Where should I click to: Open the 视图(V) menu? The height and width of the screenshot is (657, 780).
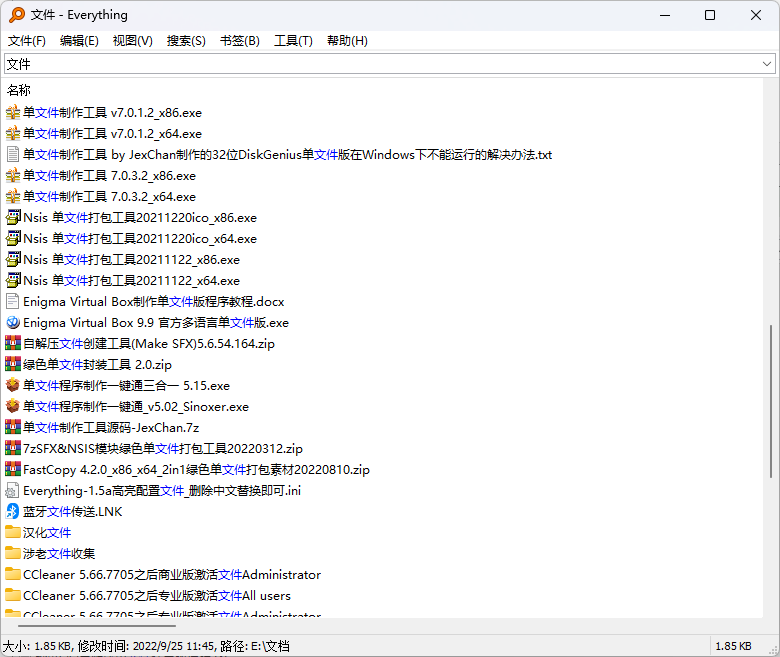point(132,41)
